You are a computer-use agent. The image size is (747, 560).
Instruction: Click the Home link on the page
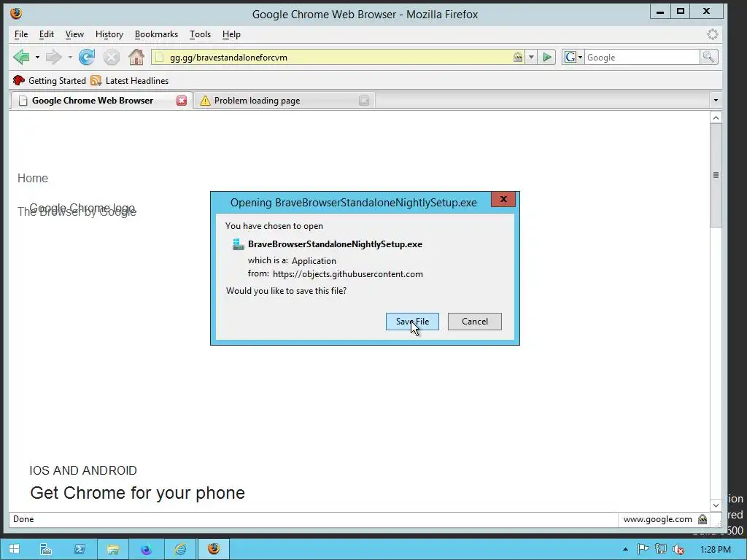click(33, 178)
